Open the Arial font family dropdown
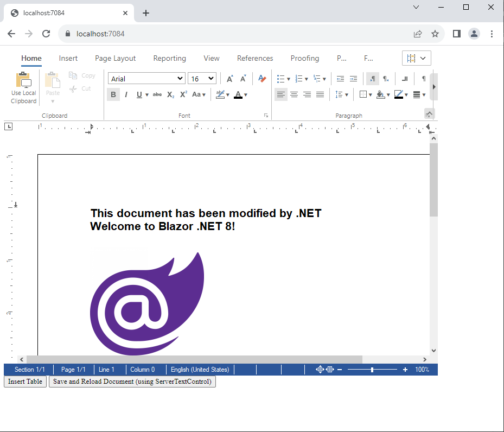 tap(146, 79)
